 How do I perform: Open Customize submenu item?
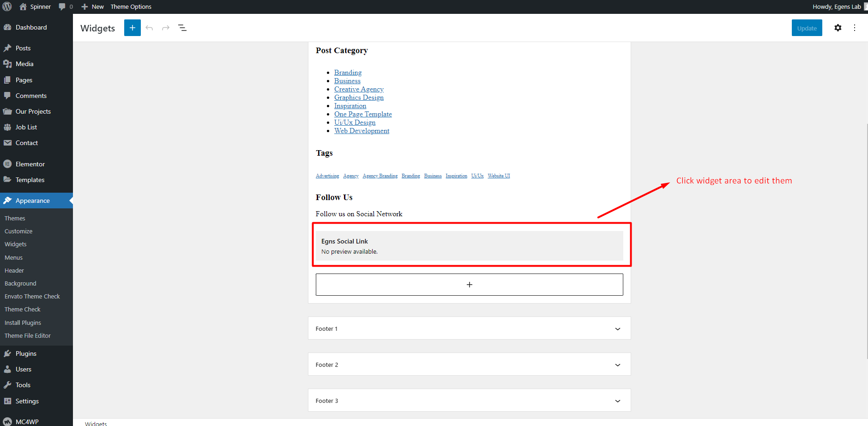tap(18, 231)
